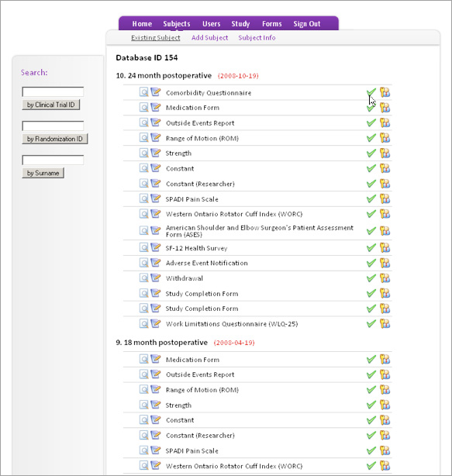
Task: Search by Clinical Trial ID button
Action: 50,105
